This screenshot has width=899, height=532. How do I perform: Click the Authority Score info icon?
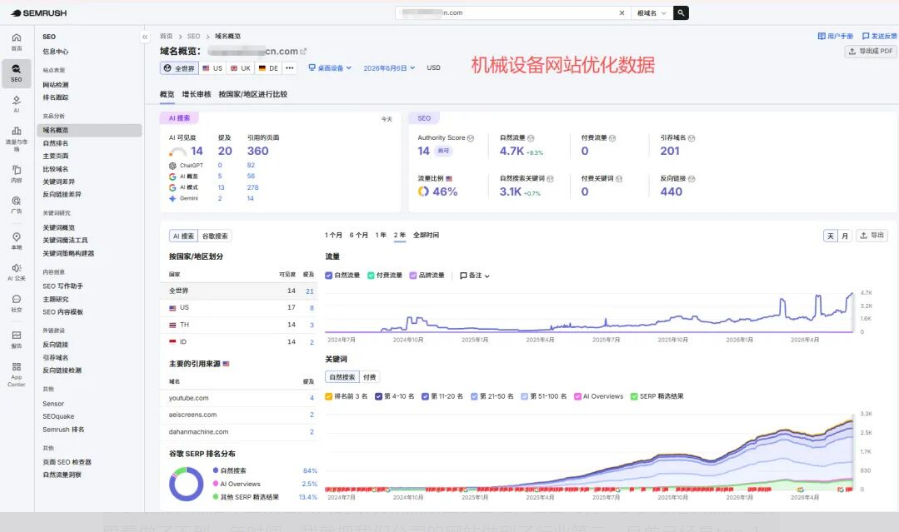coord(470,138)
